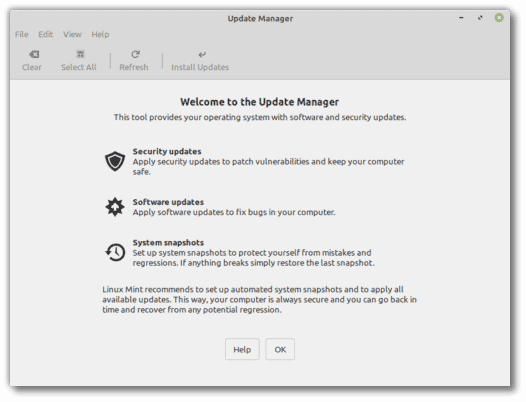
Task: Open the File menu
Action: pyautogui.click(x=21, y=34)
